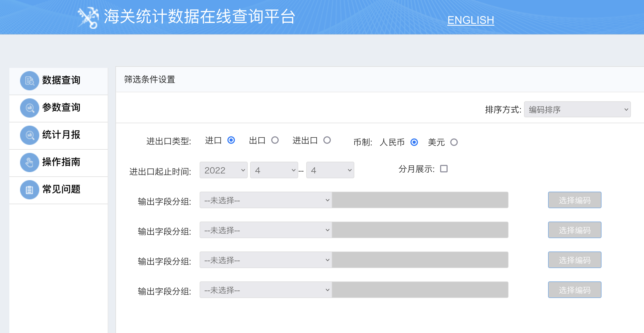Click the 数据查询 sidebar icon
Image resolution: width=644 pixels, height=333 pixels.
click(29, 80)
